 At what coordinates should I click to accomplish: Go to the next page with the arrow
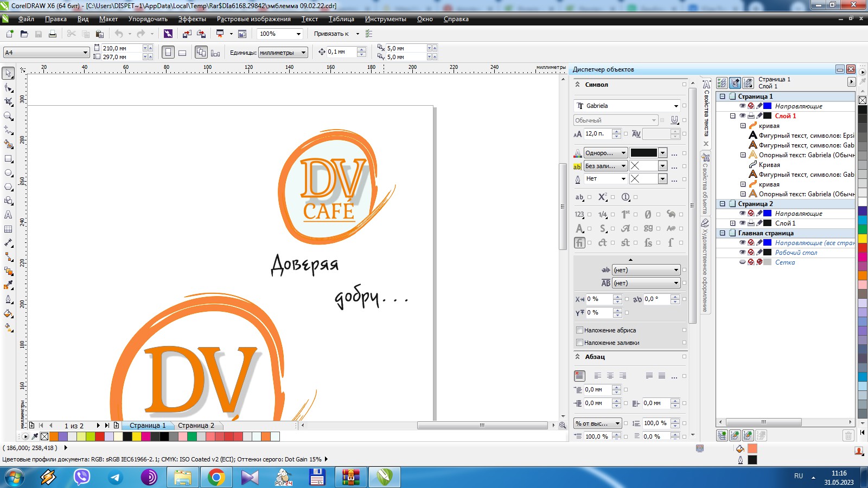point(98,426)
